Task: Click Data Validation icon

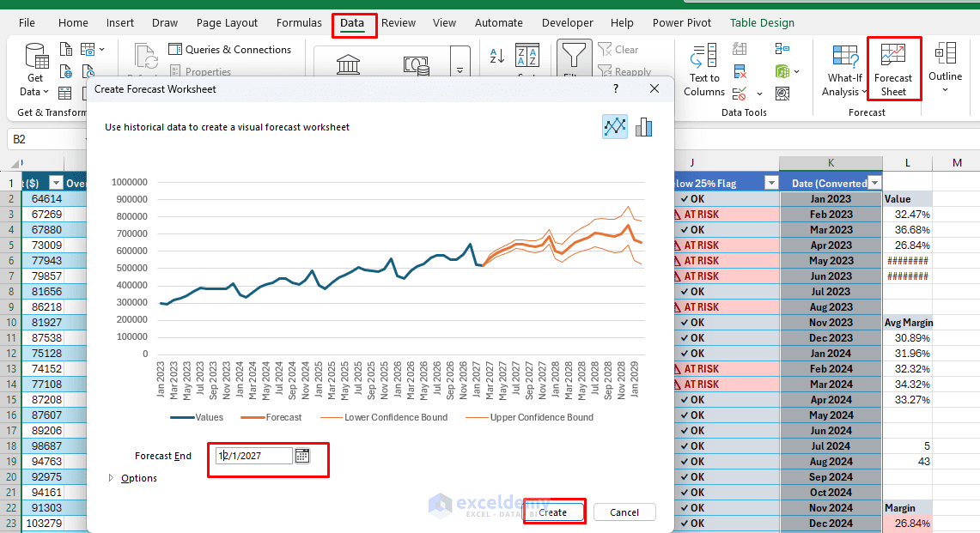Action: 740,94
